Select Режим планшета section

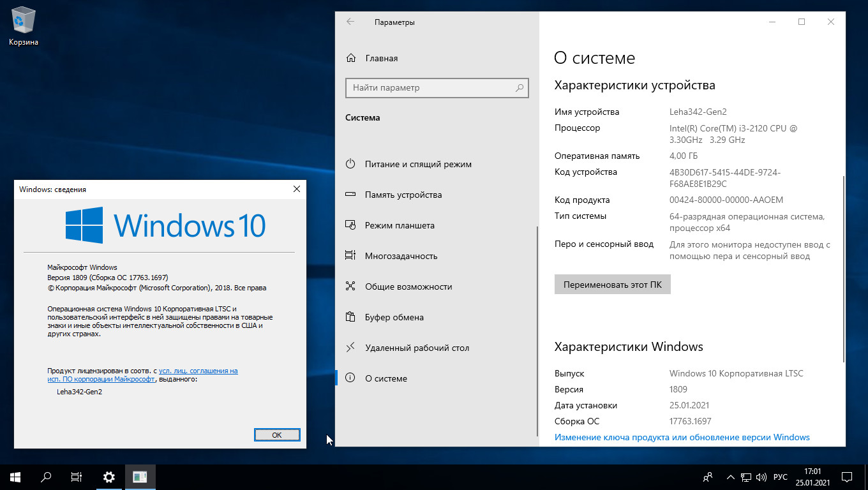point(400,225)
